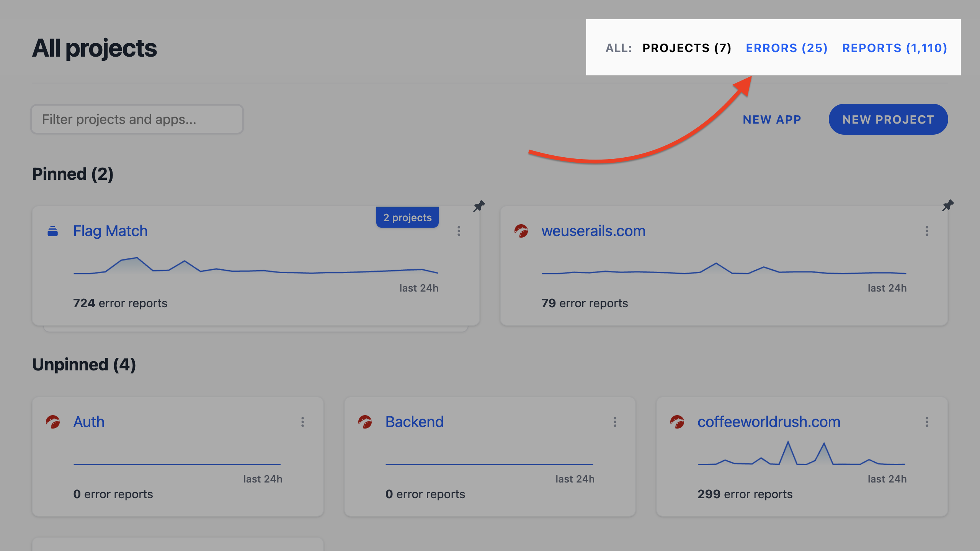Open the Flag Match options menu

tap(459, 231)
